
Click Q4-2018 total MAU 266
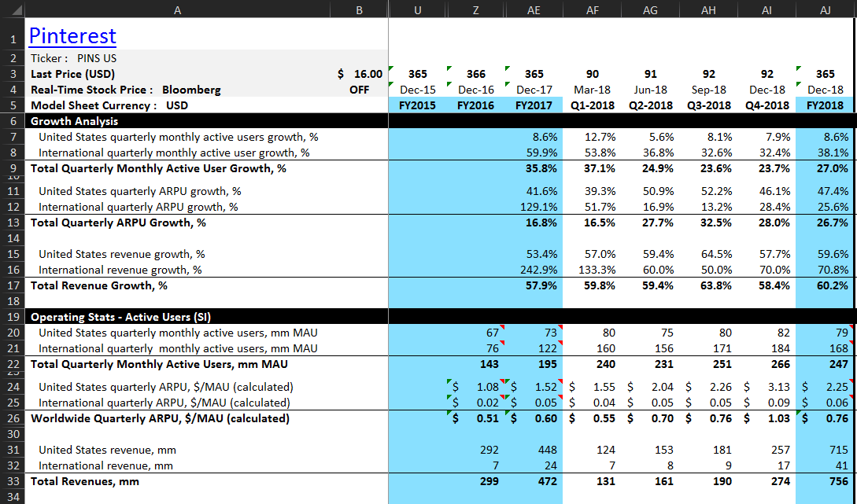766,364
